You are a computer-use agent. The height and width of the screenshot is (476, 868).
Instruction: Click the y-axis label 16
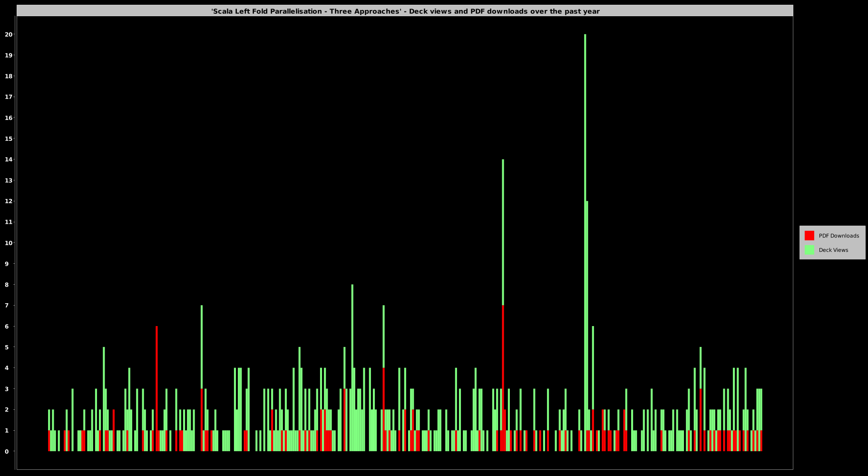8,118
